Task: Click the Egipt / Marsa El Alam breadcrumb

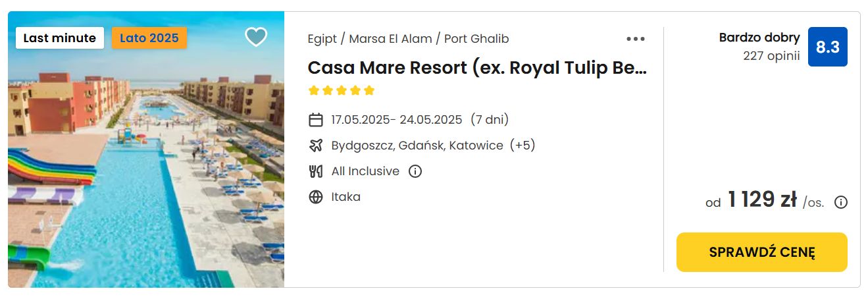Action: (370, 39)
